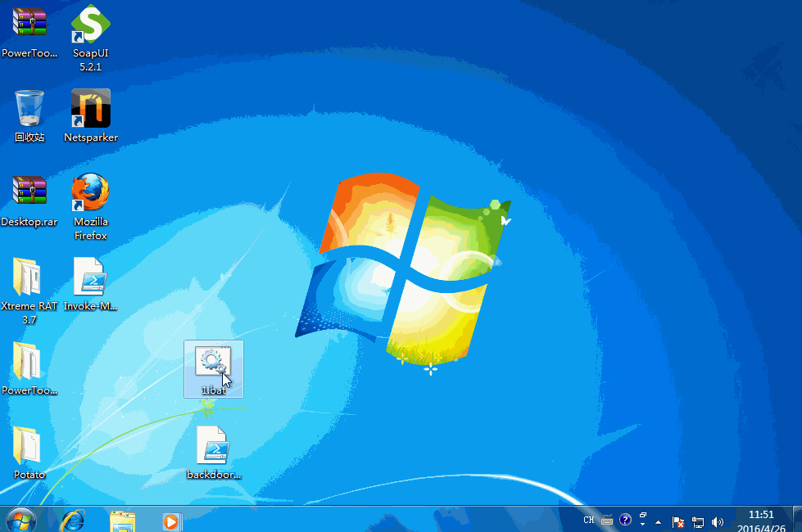Select the PowerToo... archive icon at top
Screen dimensions: 802x532
[29, 32]
